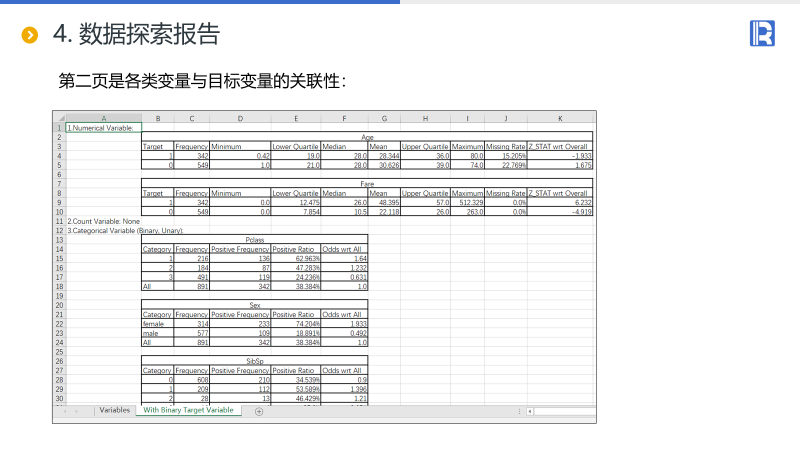
Task: Click Sex odds value '0.492'
Action: coord(344,333)
